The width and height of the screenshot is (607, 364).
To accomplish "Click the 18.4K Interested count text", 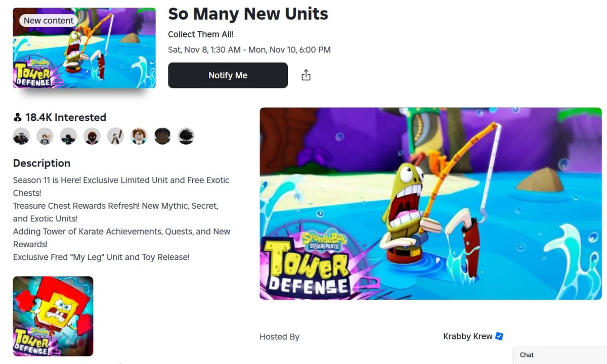I will (66, 117).
